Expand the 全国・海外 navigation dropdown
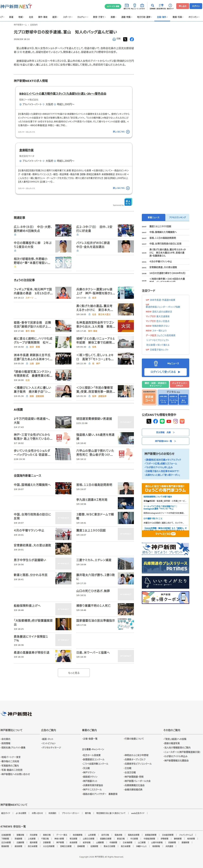 162,17
